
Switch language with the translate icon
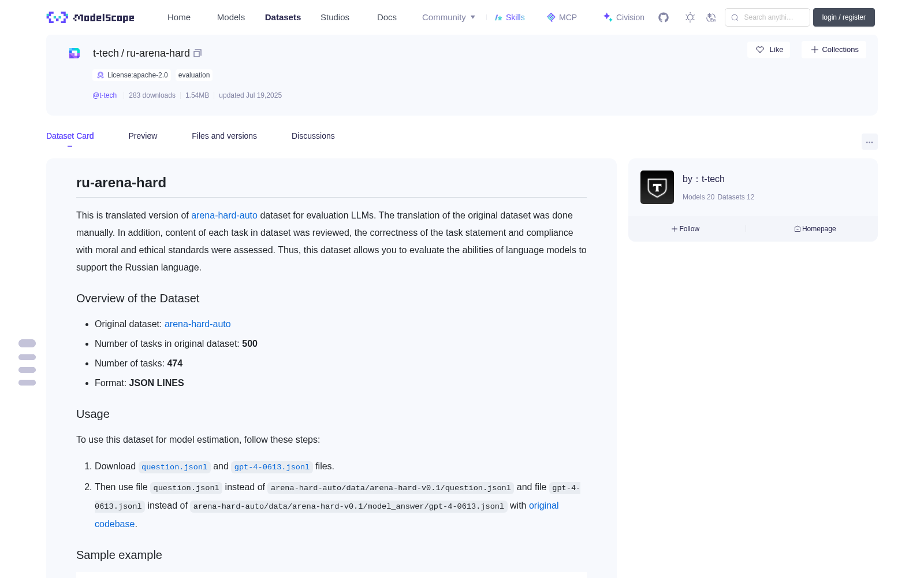click(x=711, y=17)
